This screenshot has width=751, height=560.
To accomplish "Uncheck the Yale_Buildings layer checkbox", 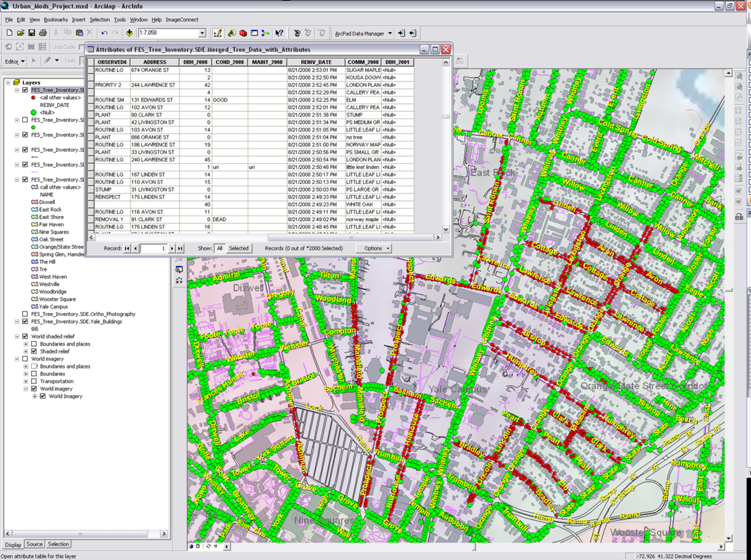I will point(25,322).
